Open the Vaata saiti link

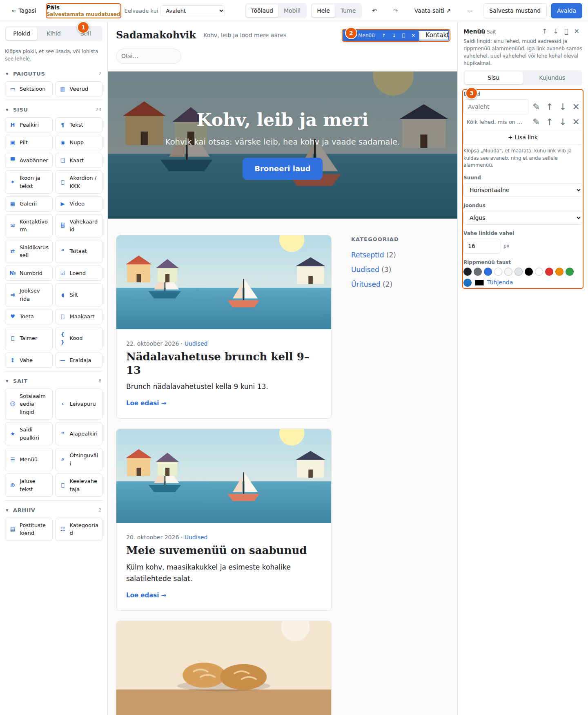[x=432, y=11]
